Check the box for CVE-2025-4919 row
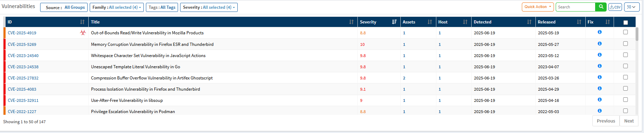The height and width of the screenshot is (133, 644). coord(626,32)
